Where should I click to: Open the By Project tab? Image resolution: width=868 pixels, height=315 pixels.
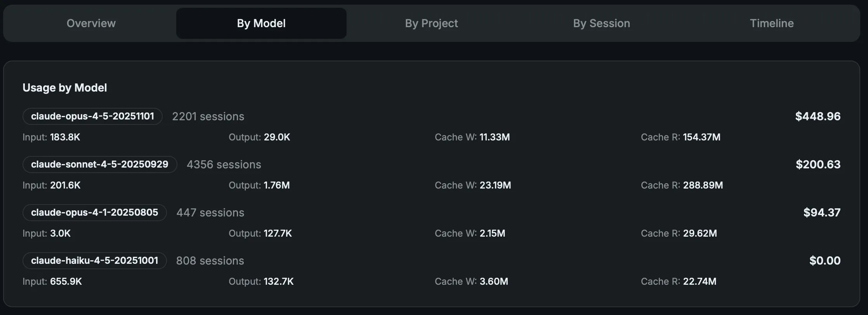tap(431, 23)
